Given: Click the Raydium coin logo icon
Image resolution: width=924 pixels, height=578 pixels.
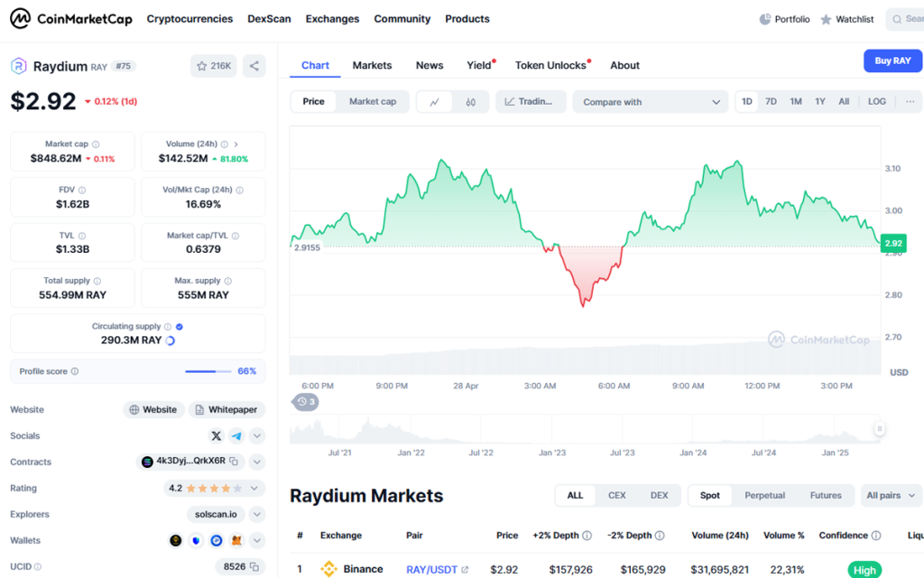Looking at the screenshot, I should tap(19, 66).
